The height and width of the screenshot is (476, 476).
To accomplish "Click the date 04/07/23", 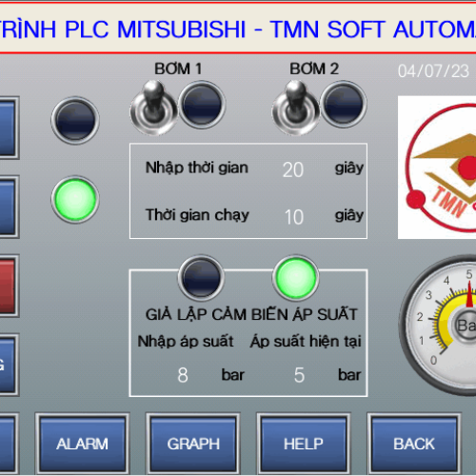I will (433, 71).
